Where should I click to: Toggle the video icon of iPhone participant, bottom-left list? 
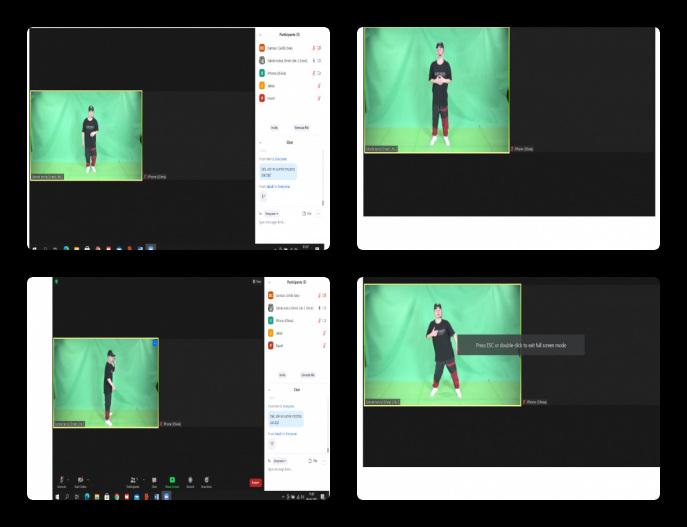point(325,321)
